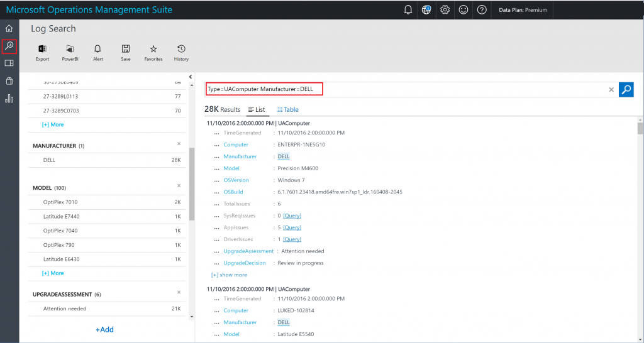Expand show more for first result
This screenshot has width=644, height=343.
click(229, 275)
